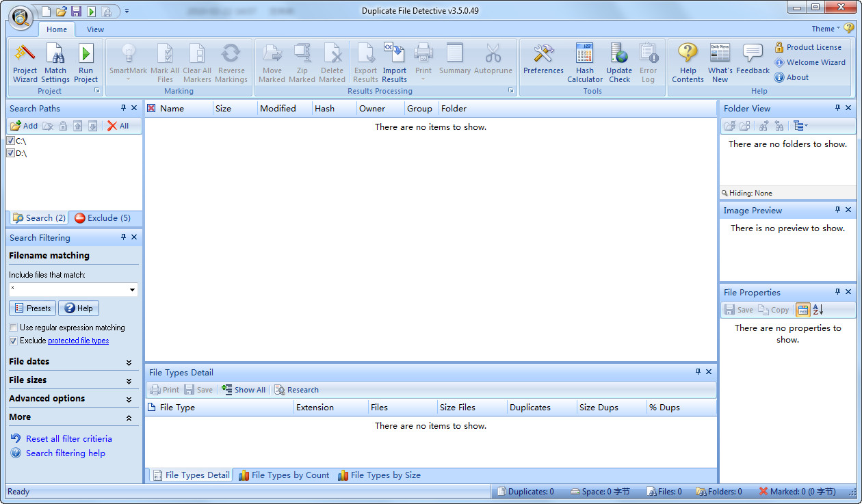Open the Welcome Wizard
862x504 pixels.
click(x=810, y=62)
